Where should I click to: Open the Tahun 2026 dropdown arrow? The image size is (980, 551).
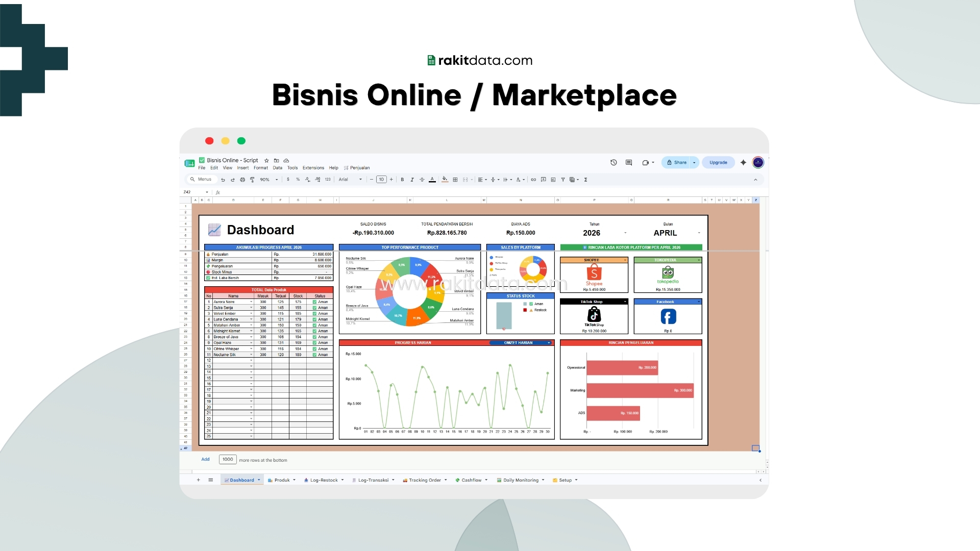pos(625,233)
